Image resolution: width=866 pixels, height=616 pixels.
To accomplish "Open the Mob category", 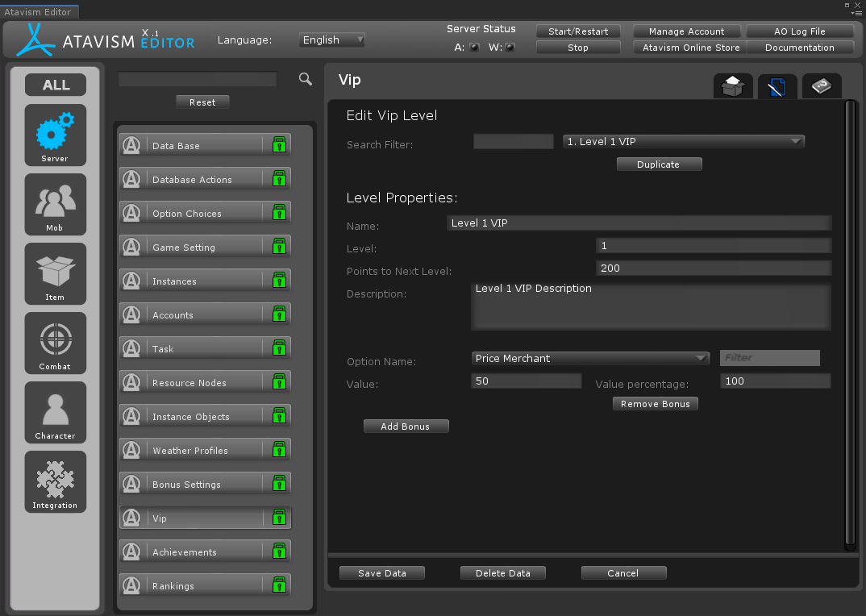I will pyautogui.click(x=55, y=204).
